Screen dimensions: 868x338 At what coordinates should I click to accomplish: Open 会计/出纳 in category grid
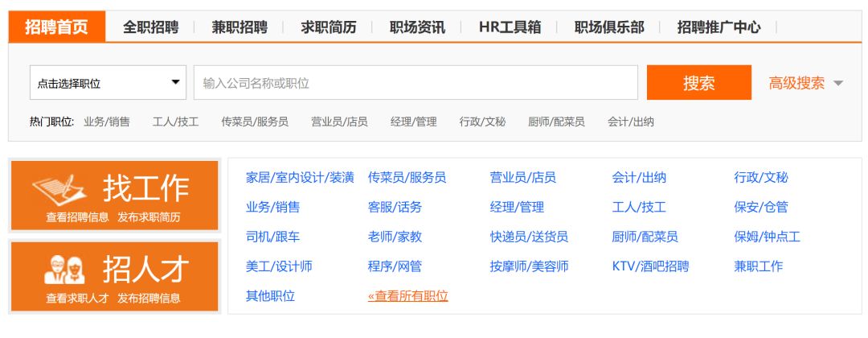(640, 177)
